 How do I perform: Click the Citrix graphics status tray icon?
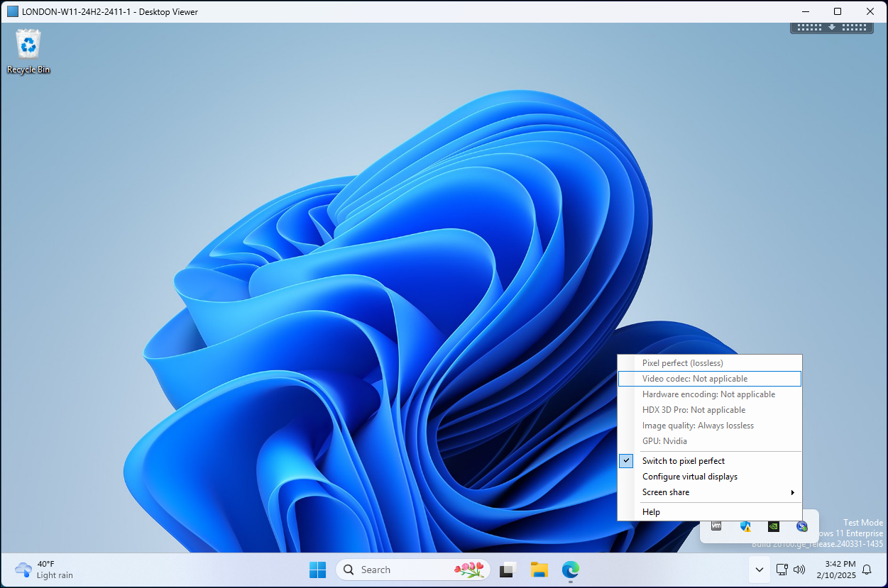click(802, 526)
